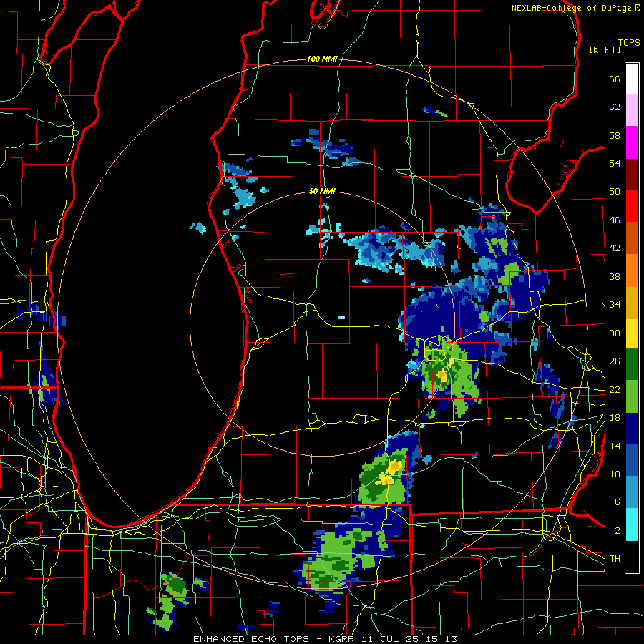Click the "TH" legend label
This screenshot has height=644, width=644.
coord(615,559)
